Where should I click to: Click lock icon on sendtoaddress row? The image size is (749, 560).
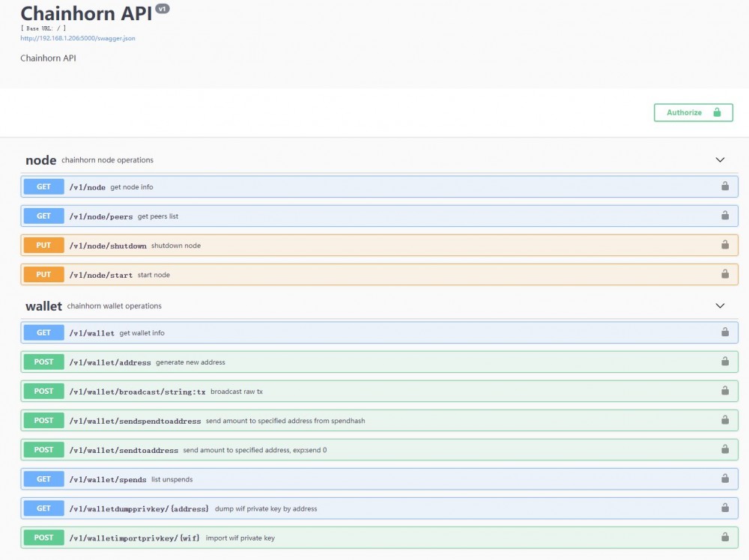pyautogui.click(x=725, y=449)
